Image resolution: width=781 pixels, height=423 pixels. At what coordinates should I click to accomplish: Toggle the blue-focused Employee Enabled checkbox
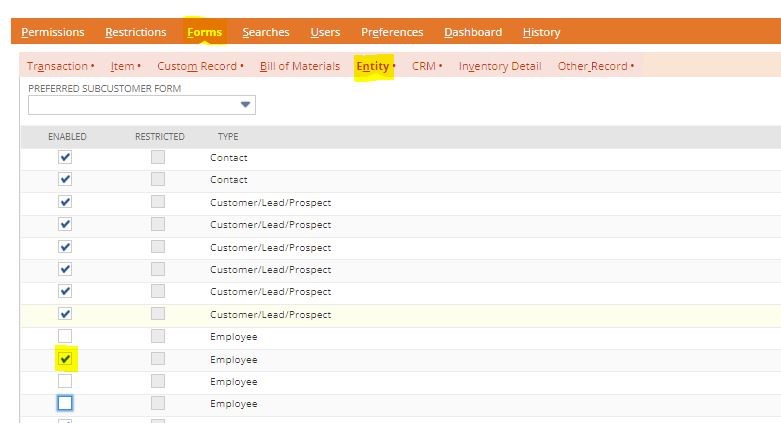coord(65,403)
